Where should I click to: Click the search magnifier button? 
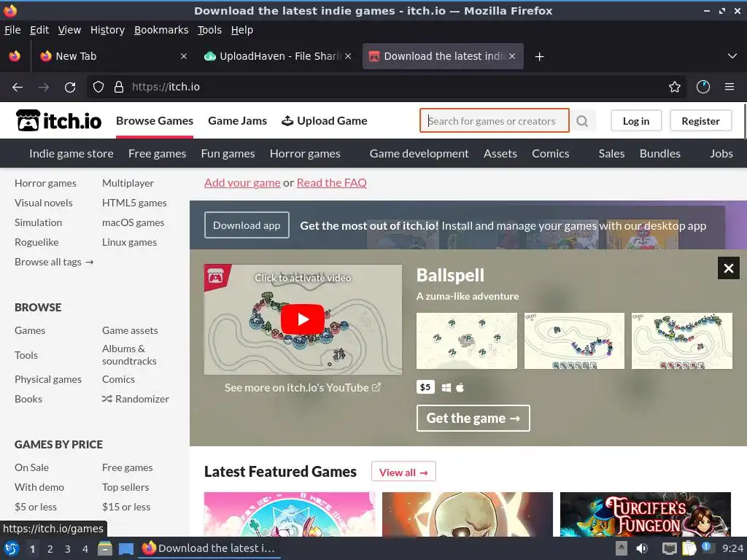[x=582, y=121]
